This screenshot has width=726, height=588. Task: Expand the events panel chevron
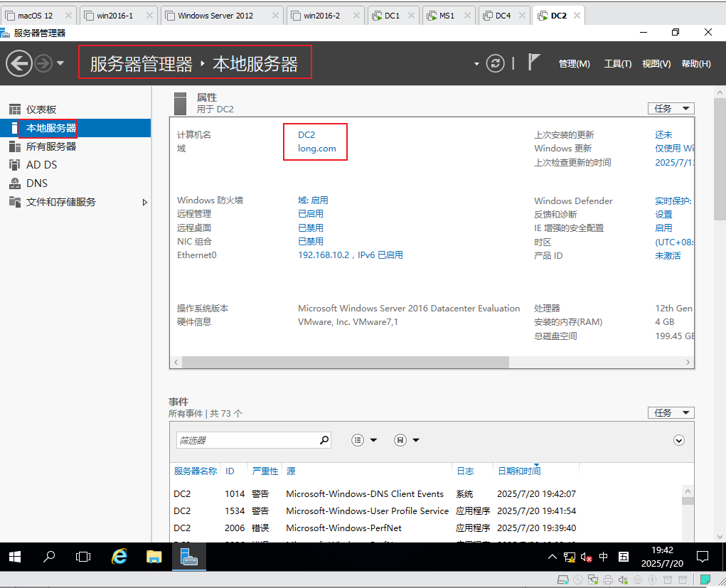click(679, 440)
